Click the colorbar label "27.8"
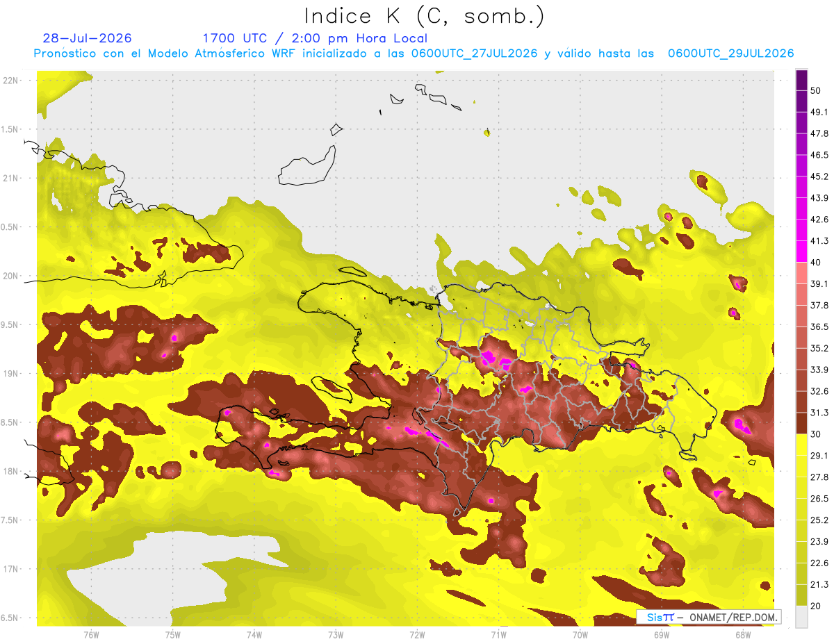The height and width of the screenshot is (644, 834). click(x=819, y=477)
